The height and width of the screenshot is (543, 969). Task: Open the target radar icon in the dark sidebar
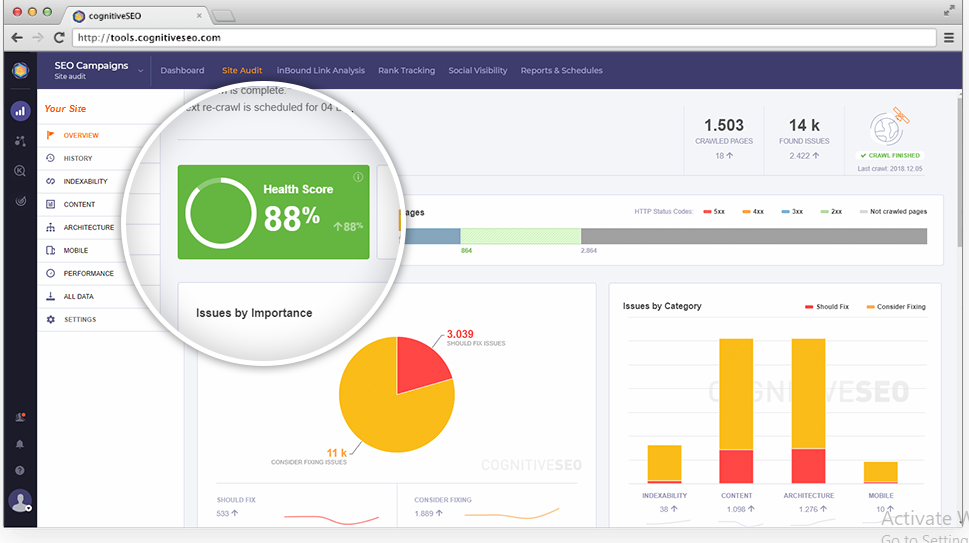click(x=20, y=201)
